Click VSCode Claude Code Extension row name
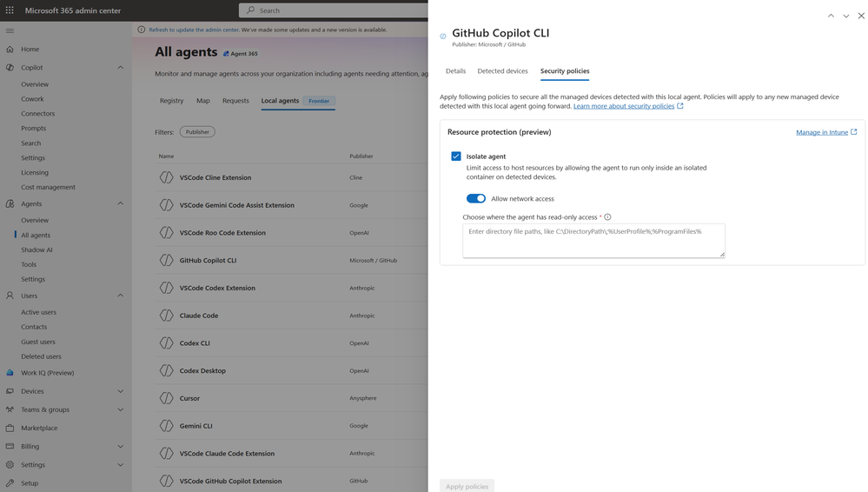Image resolution: width=868 pixels, height=492 pixels. pyautogui.click(x=227, y=453)
